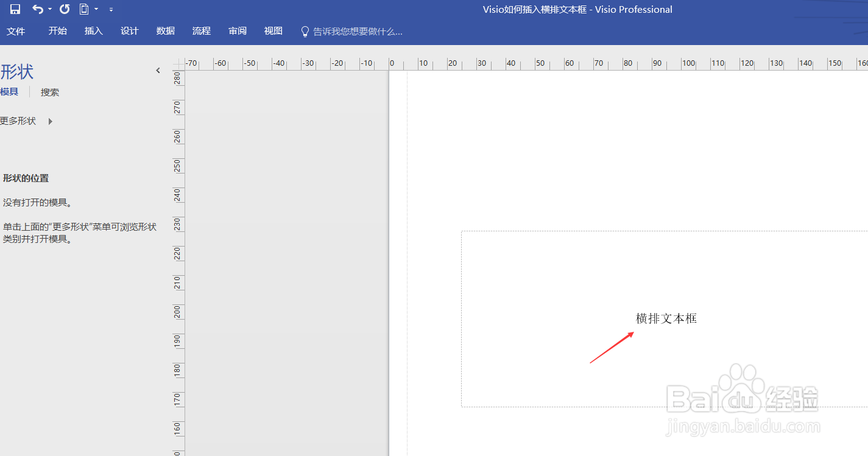This screenshot has width=868, height=456.
Task: Click the 没有打开的模具。 text
Action: (x=38, y=203)
